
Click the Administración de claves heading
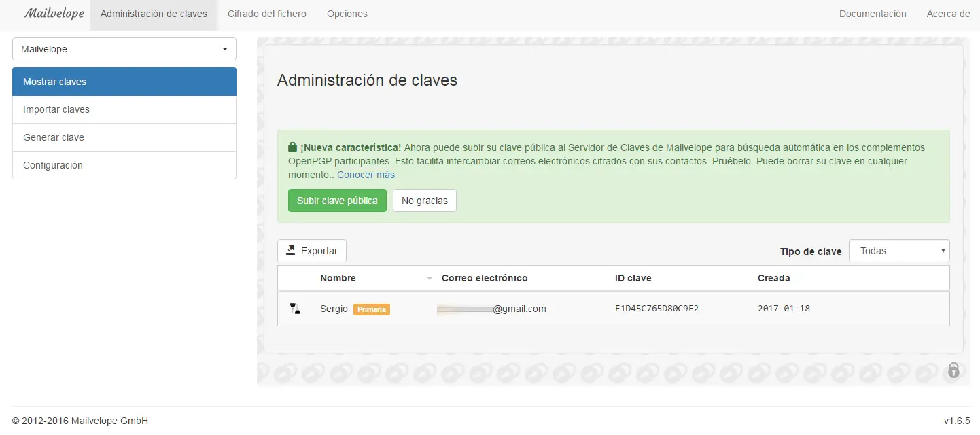tap(368, 80)
